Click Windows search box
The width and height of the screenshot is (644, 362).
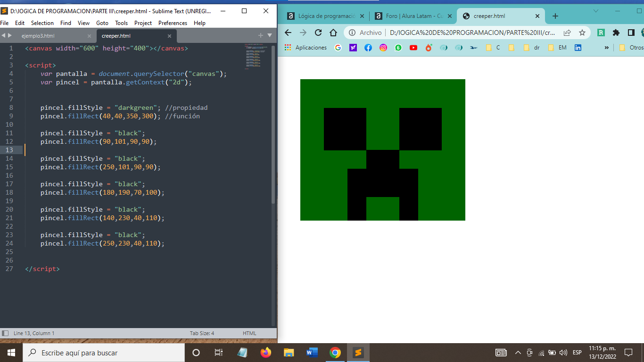tap(104, 353)
